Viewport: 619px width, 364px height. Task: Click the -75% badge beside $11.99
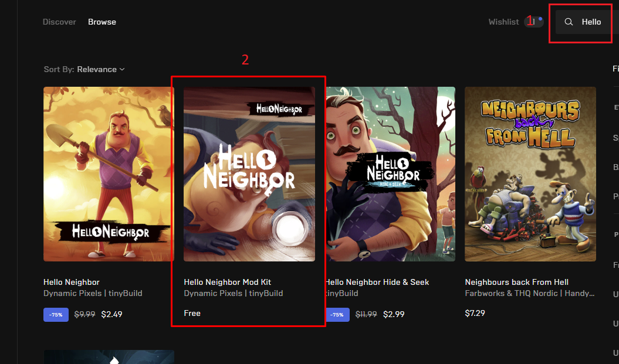click(337, 315)
